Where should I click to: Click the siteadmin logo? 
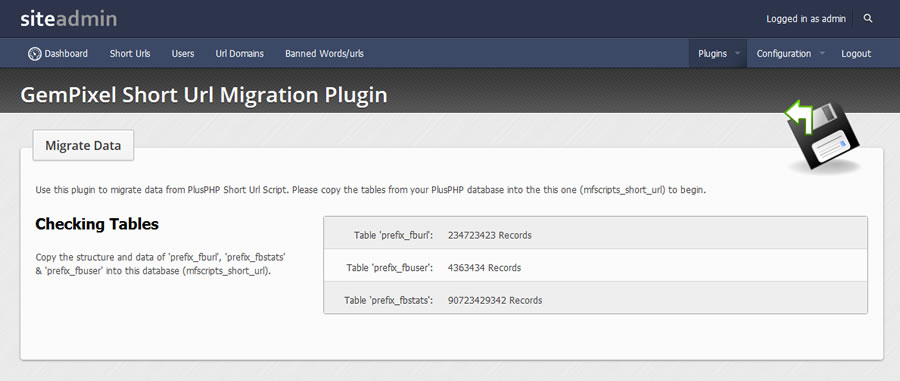[x=68, y=19]
